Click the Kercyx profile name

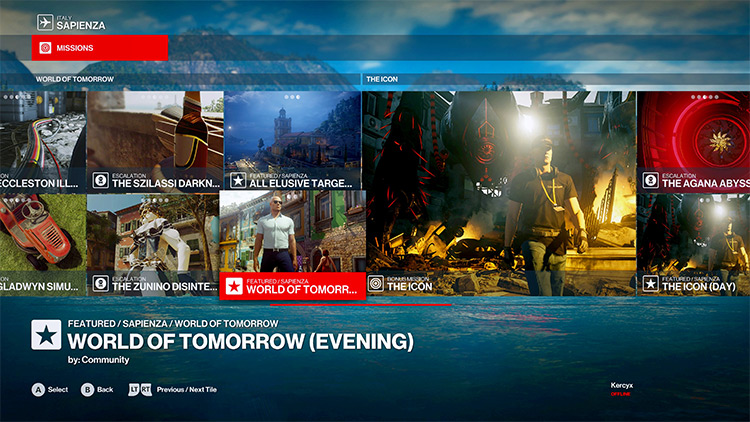coord(621,385)
